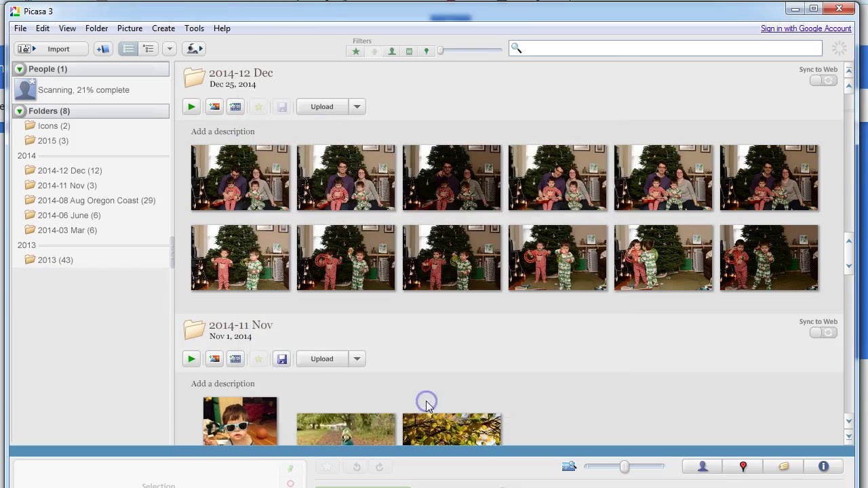Open the web albums share dropdown
The width and height of the screenshot is (868, 488).
tap(193, 49)
